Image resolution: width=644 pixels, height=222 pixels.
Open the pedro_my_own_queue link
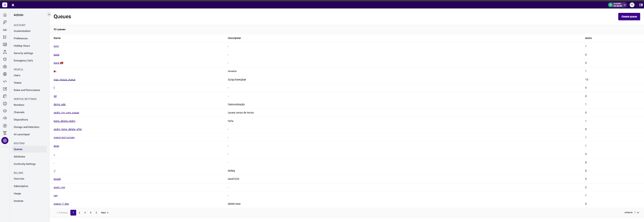(66, 113)
